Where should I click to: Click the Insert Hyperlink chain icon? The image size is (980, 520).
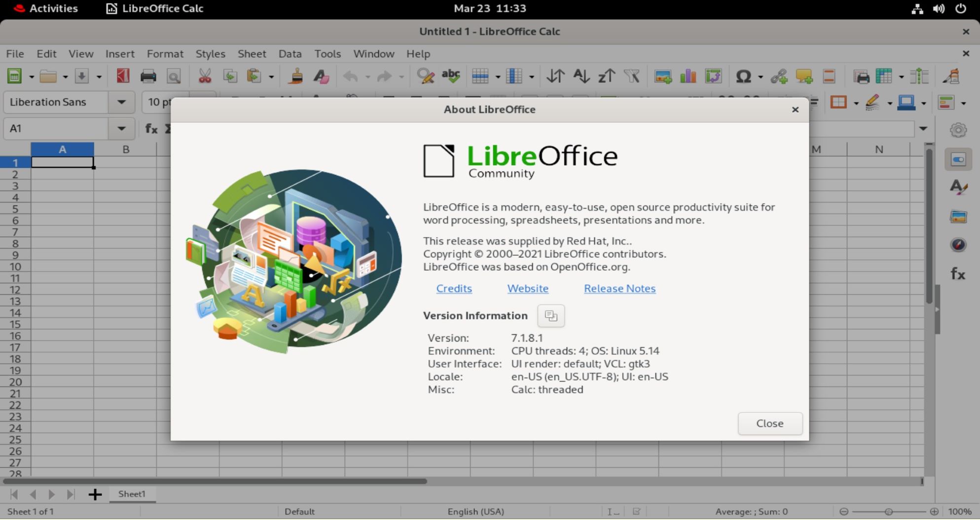[x=779, y=76]
